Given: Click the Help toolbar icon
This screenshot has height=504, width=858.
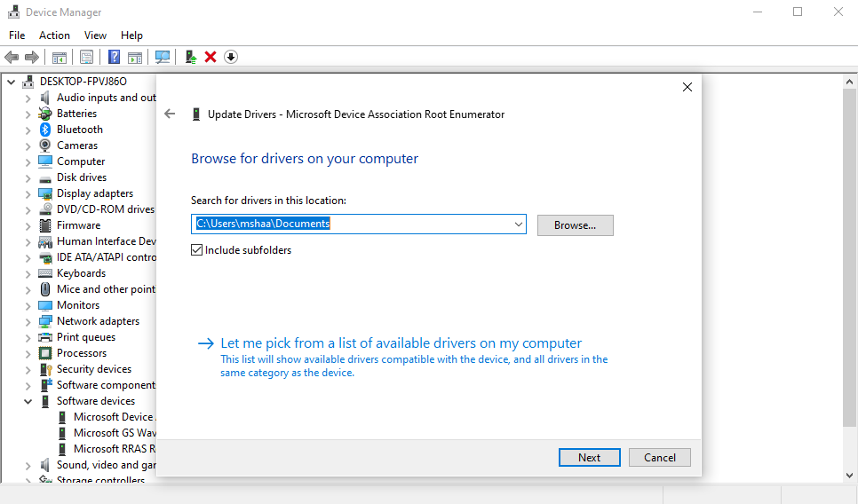Looking at the screenshot, I should pos(114,57).
